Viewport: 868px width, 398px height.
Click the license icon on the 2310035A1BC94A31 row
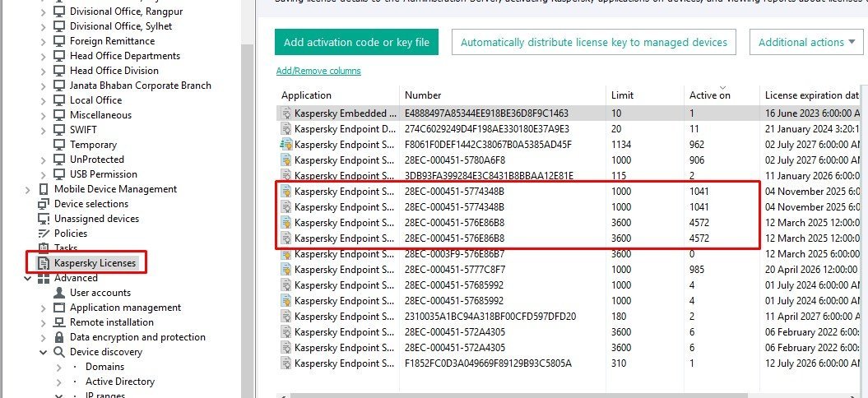(286, 317)
